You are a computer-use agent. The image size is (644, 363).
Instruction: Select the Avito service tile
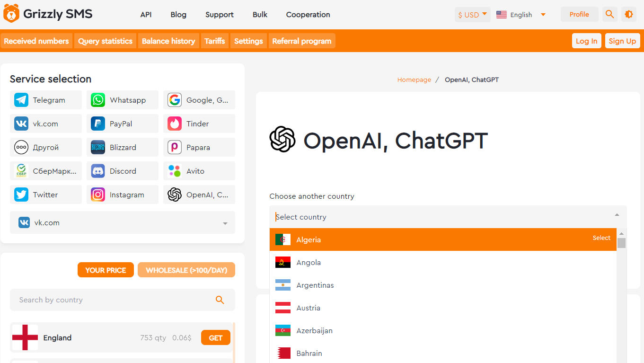[x=199, y=171]
